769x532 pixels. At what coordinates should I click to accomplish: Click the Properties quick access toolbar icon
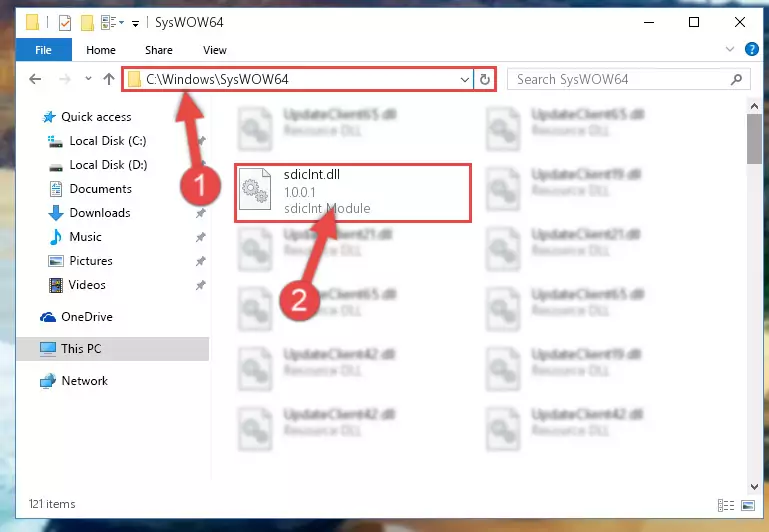(65, 23)
